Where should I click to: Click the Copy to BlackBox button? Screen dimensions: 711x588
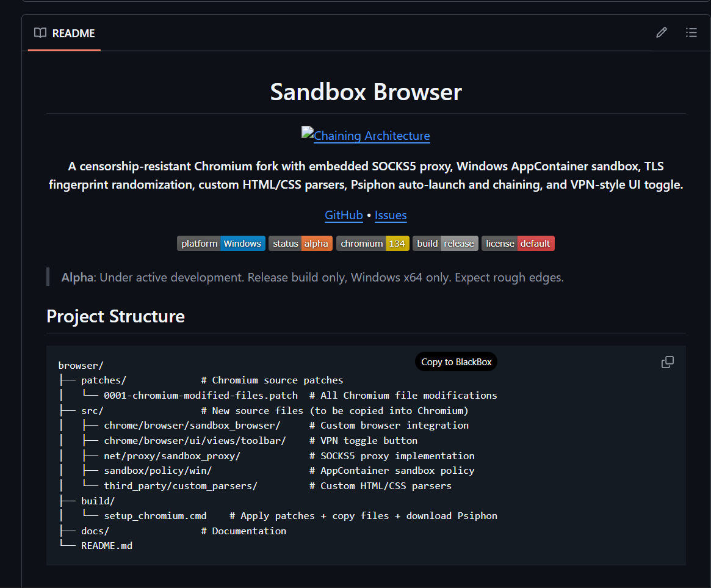point(456,361)
